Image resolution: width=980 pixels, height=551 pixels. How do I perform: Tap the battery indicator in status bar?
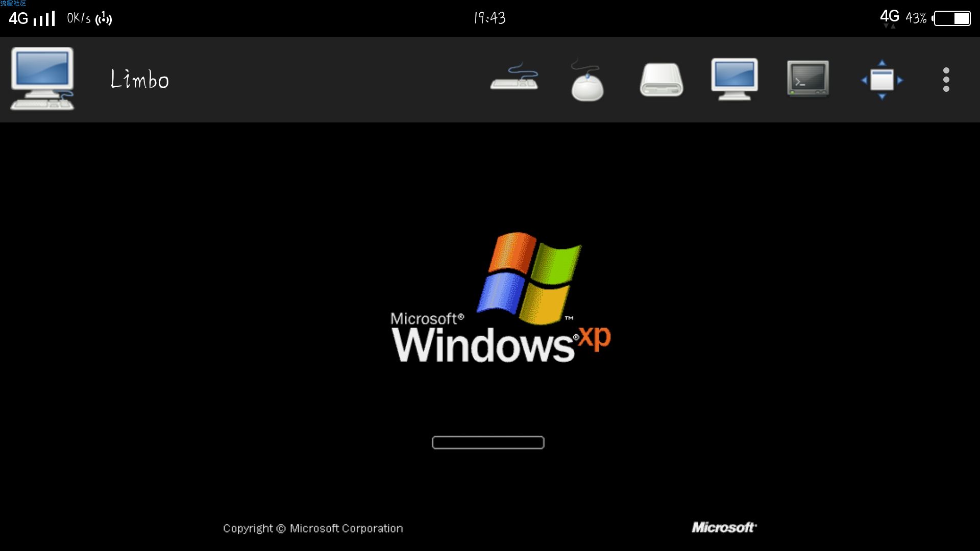click(952, 18)
